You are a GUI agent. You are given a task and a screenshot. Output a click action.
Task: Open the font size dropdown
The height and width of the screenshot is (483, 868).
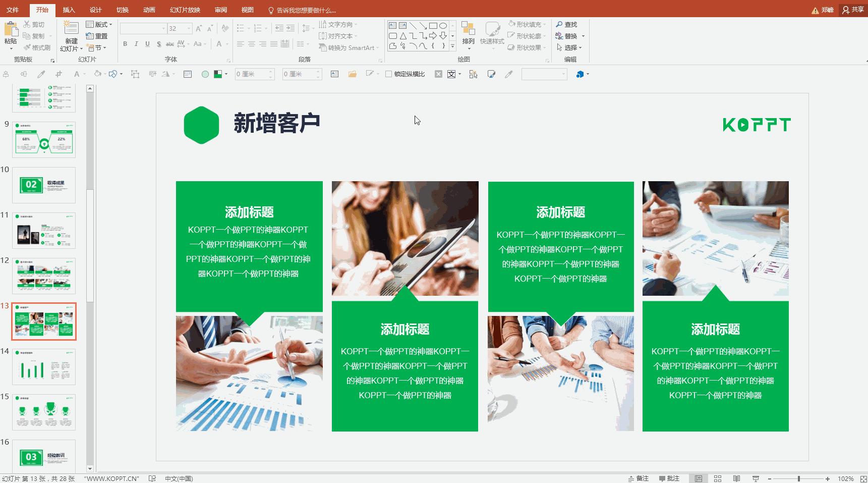coord(189,29)
